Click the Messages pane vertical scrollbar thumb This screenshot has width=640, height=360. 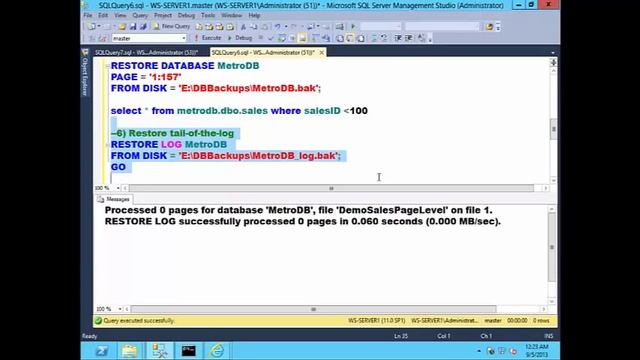[552, 247]
